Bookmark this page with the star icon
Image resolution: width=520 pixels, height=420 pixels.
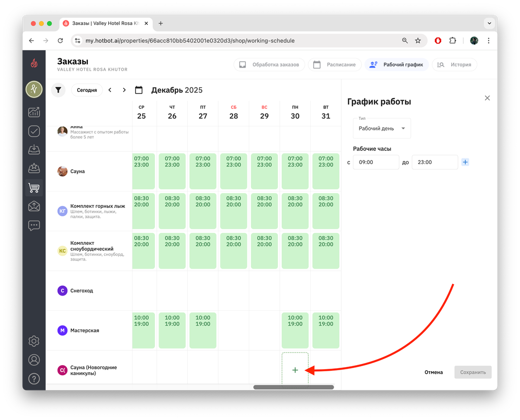click(418, 41)
